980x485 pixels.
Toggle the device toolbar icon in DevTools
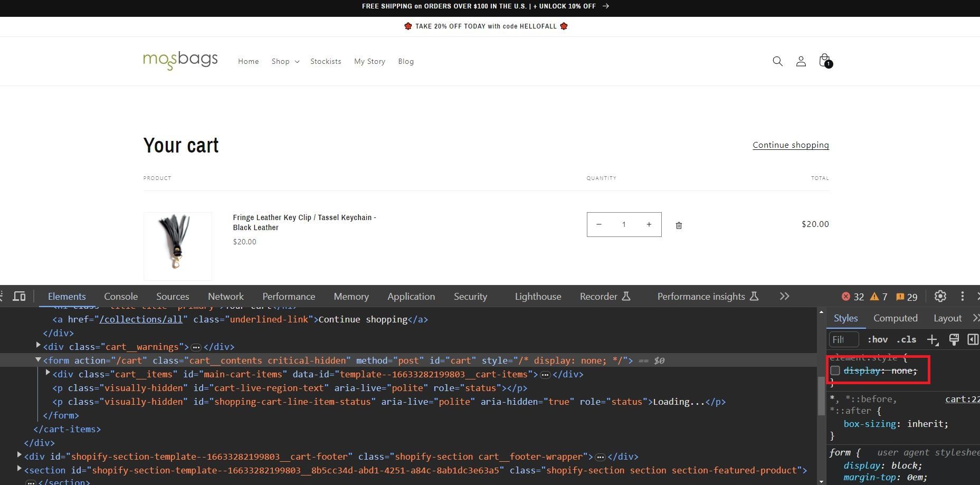point(19,296)
